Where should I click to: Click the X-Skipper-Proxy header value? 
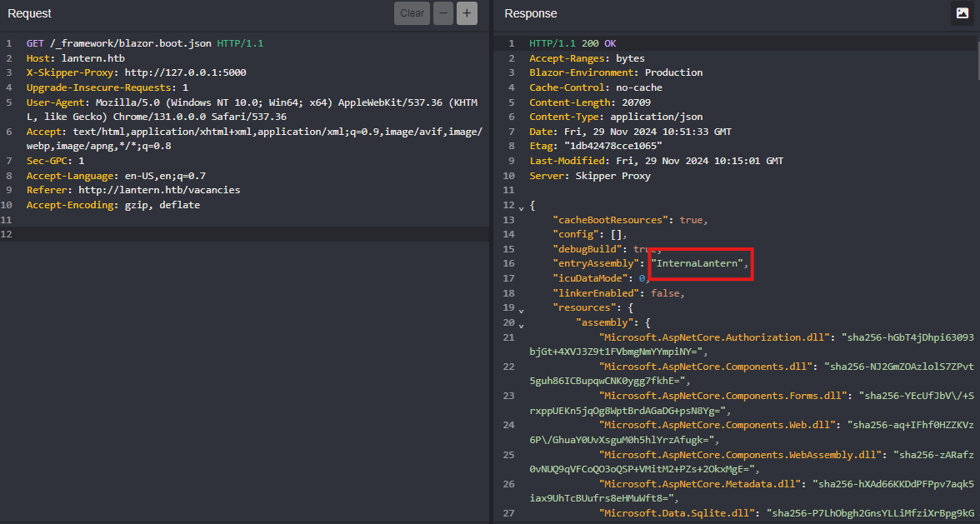pos(185,72)
